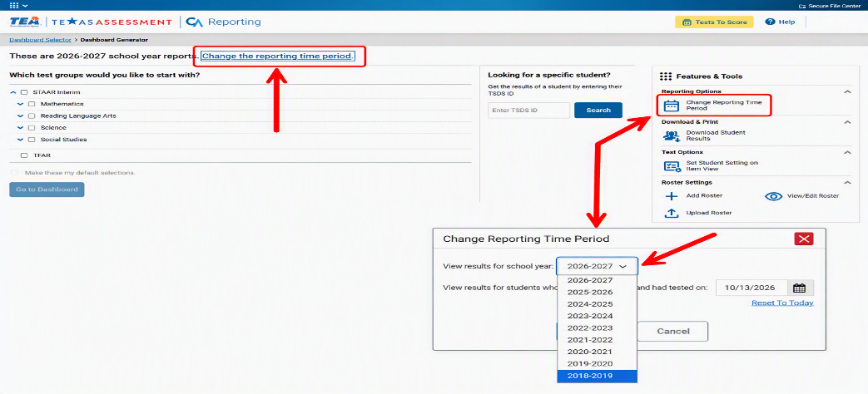The height and width of the screenshot is (394, 868).
Task: Select 2022-2023 school year option
Action: (x=598, y=328)
